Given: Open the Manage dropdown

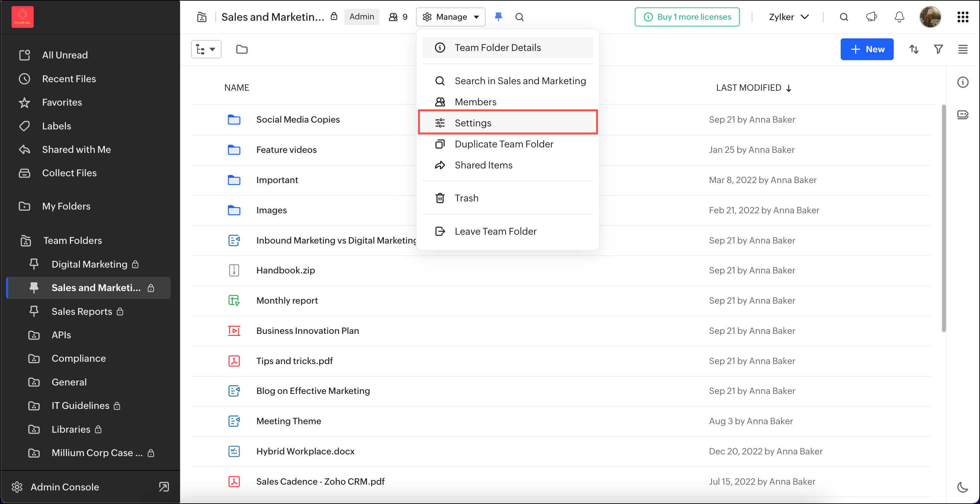Looking at the screenshot, I should coord(451,17).
